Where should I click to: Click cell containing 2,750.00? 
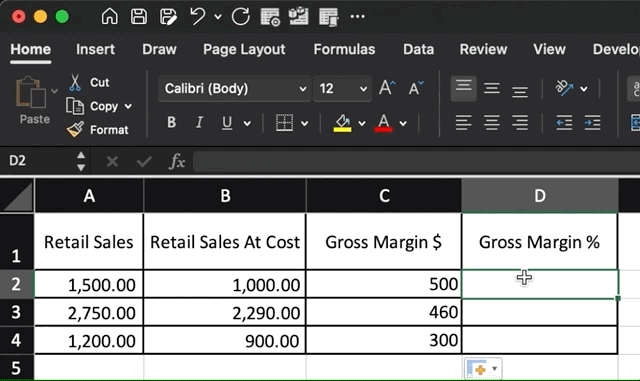(89, 312)
